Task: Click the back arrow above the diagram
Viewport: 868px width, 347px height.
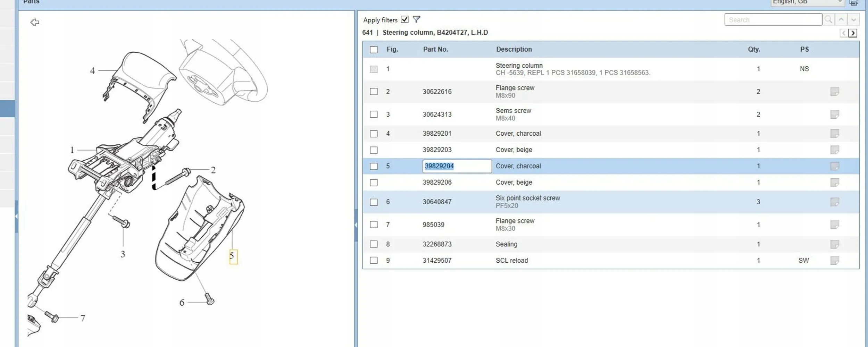Action: [35, 23]
